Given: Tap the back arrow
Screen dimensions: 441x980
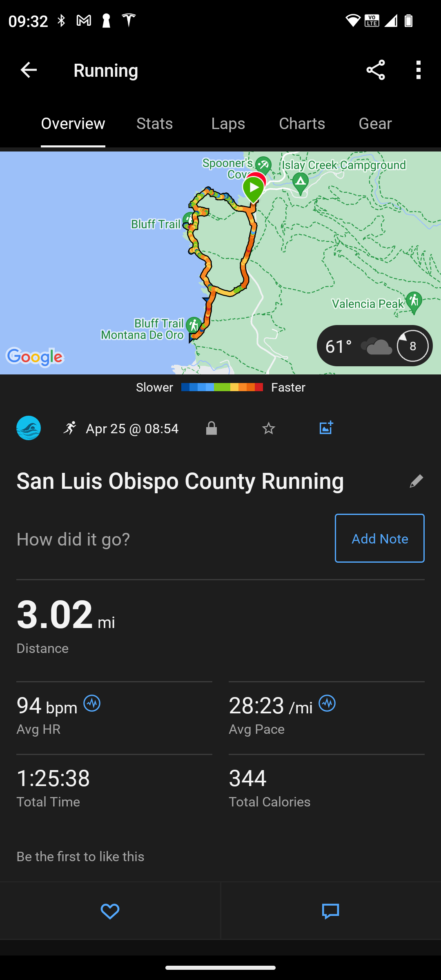Looking at the screenshot, I should click(29, 70).
